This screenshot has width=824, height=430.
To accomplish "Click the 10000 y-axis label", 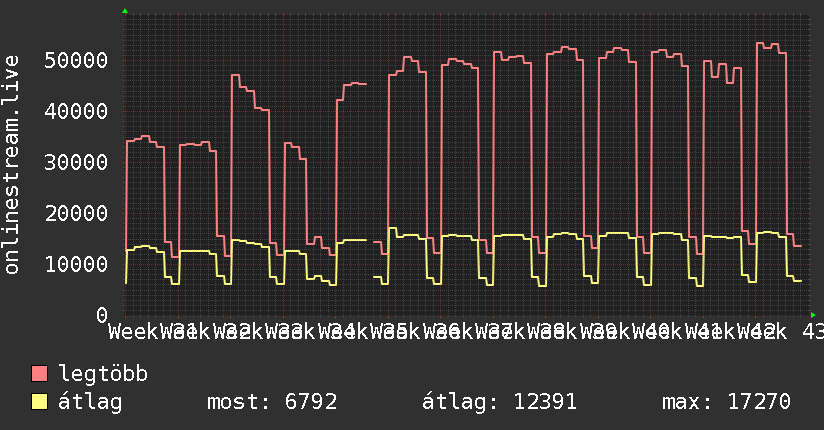I will 76,264.
